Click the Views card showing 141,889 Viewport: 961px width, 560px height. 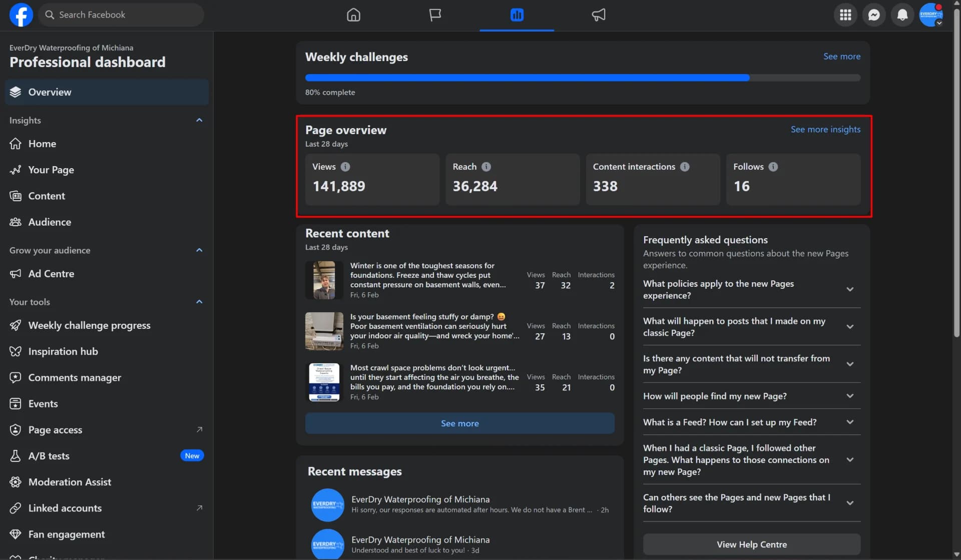[372, 179]
